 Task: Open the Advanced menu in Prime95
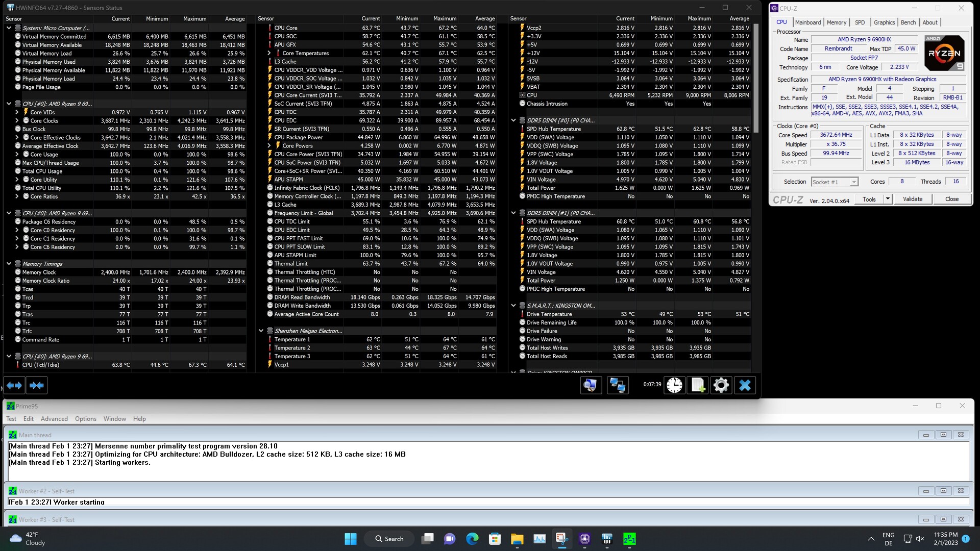(54, 419)
